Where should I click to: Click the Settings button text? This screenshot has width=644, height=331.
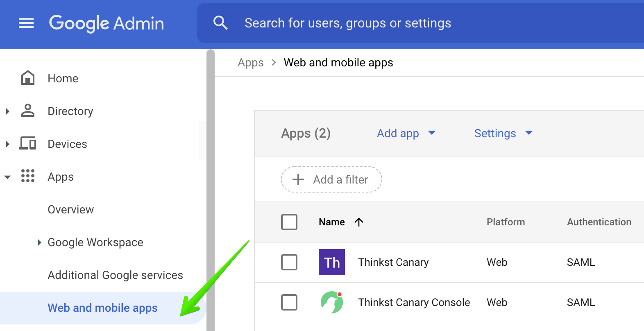pos(495,133)
